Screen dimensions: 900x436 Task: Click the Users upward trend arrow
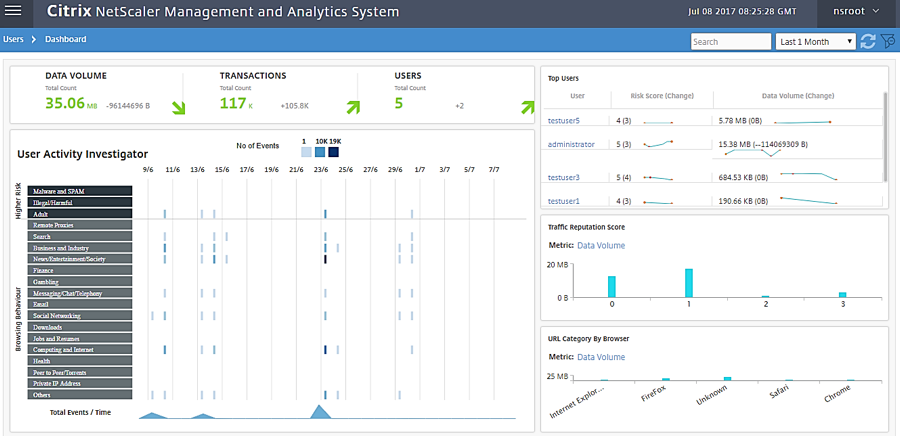click(523, 108)
